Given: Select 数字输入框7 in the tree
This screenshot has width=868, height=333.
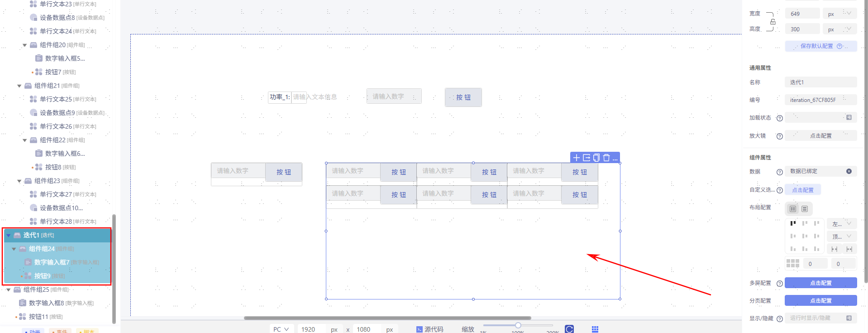Looking at the screenshot, I should coord(57,262).
